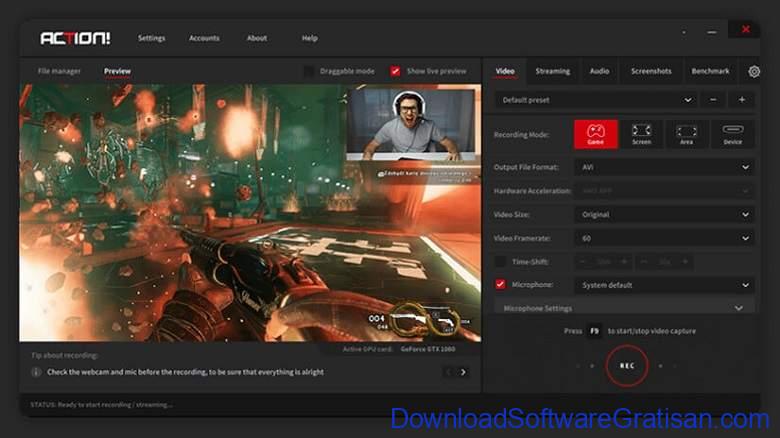Select Game recording mode
Viewport: 780px width, 438px height.
(x=595, y=134)
